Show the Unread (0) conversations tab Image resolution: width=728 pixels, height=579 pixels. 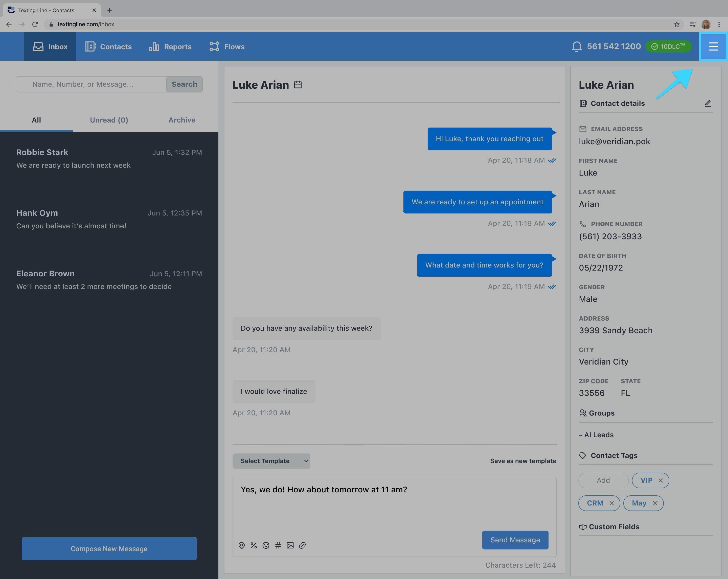pyautogui.click(x=109, y=120)
